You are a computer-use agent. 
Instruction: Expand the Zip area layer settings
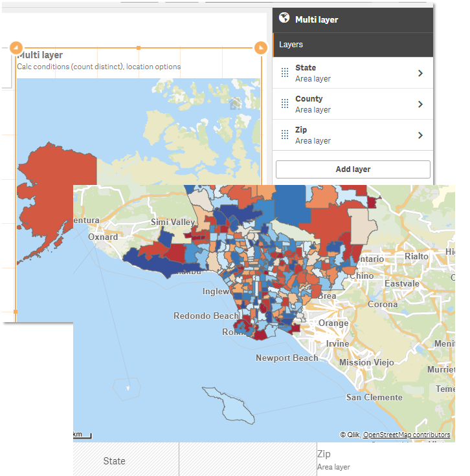point(421,135)
